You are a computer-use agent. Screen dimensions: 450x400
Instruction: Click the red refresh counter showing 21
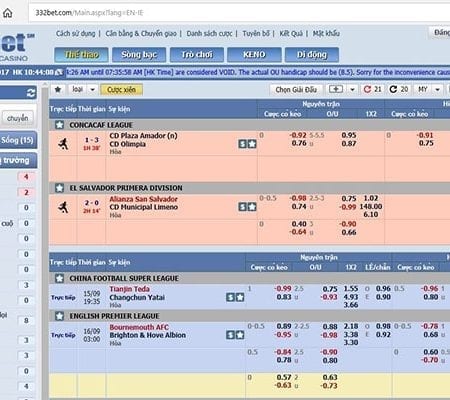(x=372, y=89)
